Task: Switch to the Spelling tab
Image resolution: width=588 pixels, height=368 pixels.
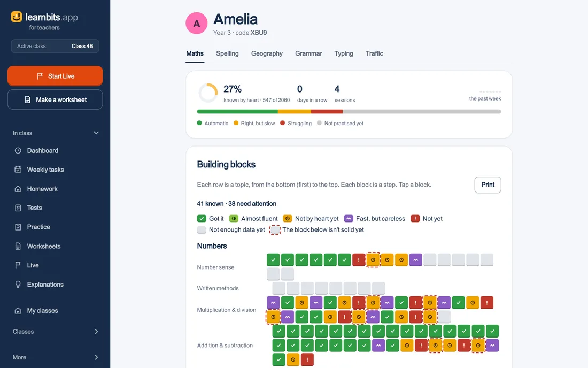Action: pyautogui.click(x=227, y=53)
